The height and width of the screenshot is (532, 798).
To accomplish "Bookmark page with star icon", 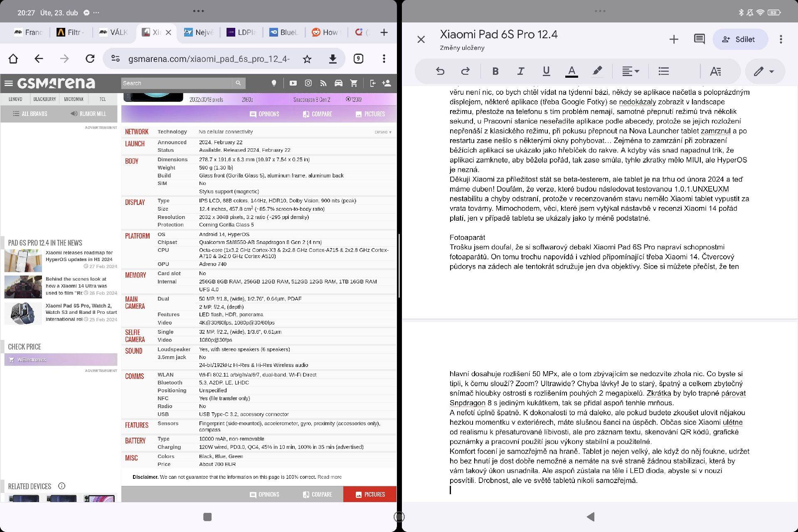I will (307, 59).
